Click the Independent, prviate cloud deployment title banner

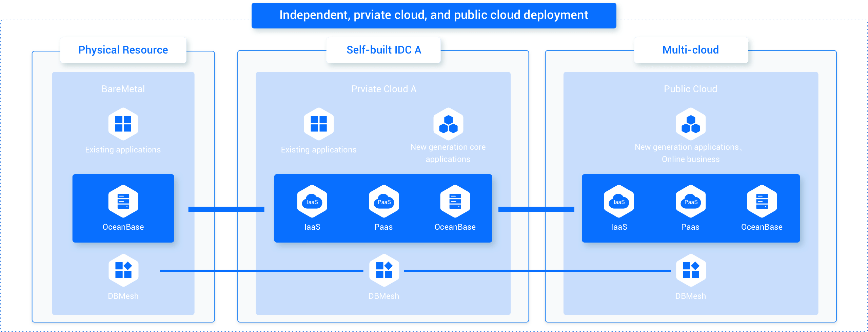coord(434,15)
